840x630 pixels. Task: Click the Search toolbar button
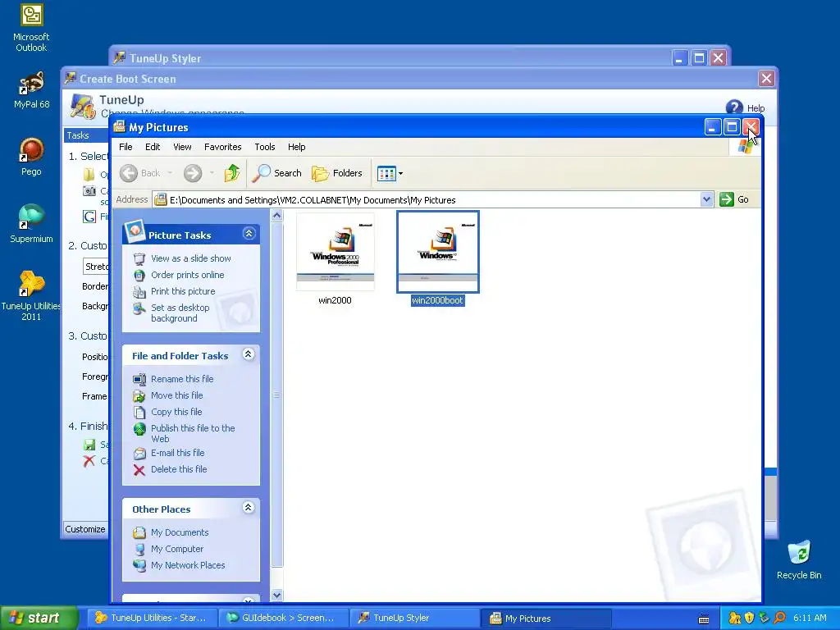point(277,173)
